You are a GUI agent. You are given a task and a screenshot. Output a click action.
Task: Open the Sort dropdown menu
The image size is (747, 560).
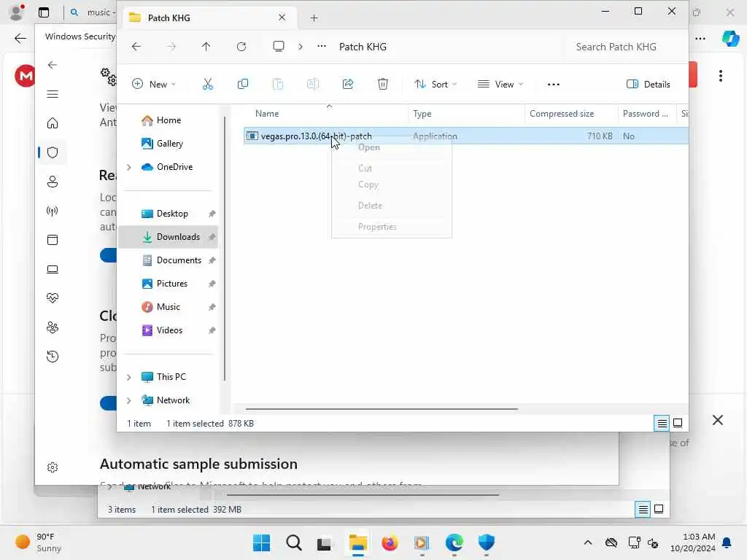(x=435, y=85)
